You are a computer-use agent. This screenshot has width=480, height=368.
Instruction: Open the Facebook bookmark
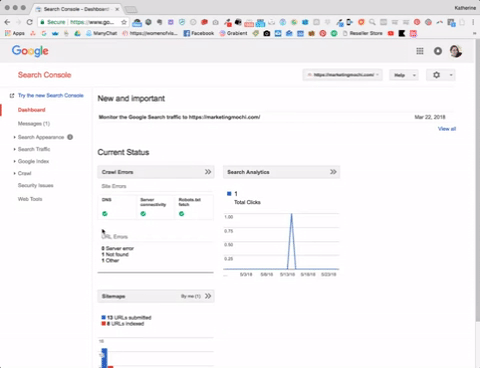(199, 33)
